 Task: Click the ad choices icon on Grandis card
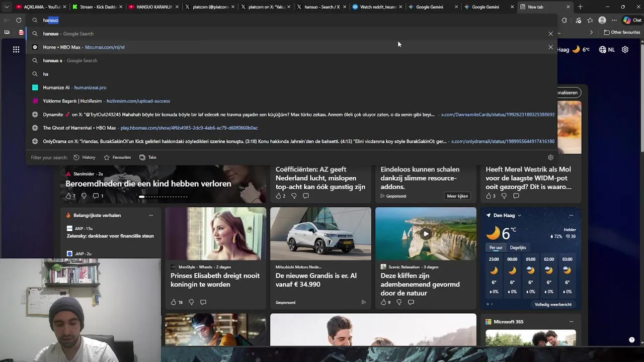[x=363, y=302]
